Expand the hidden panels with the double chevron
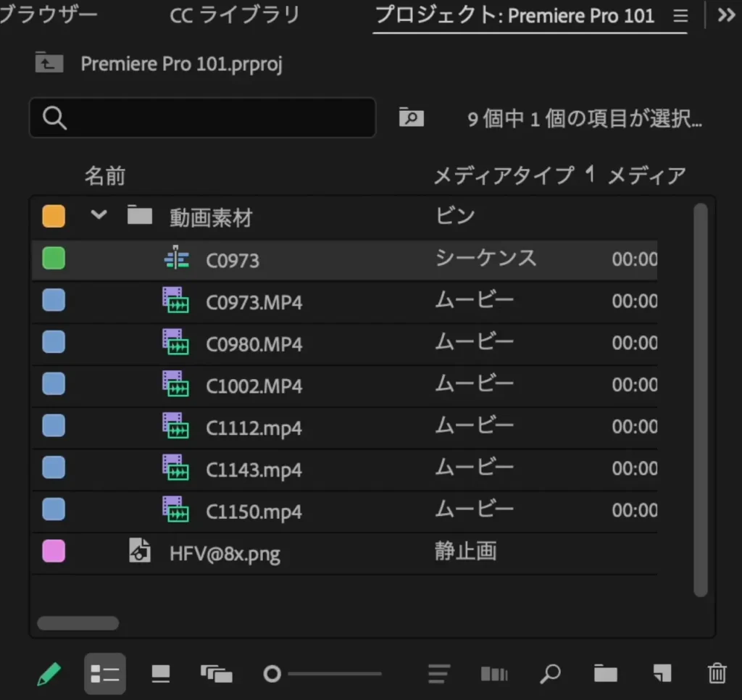 (725, 14)
